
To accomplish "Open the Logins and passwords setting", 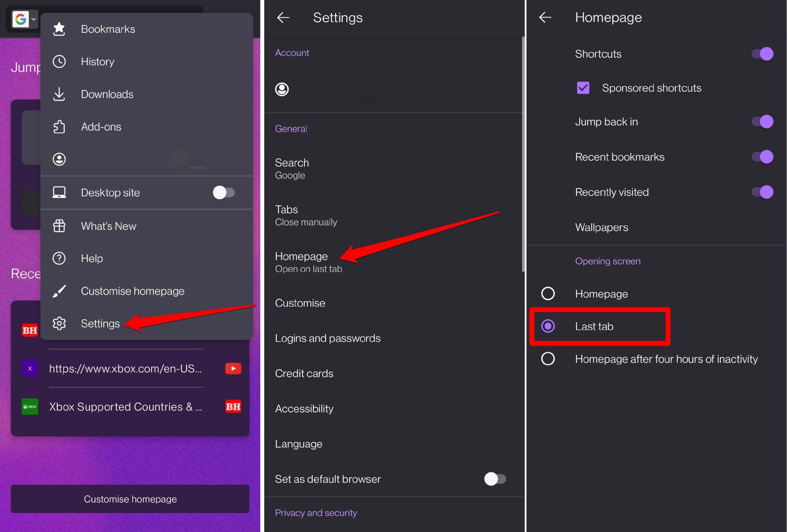I will pyautogui.click(x=328, y=338).
